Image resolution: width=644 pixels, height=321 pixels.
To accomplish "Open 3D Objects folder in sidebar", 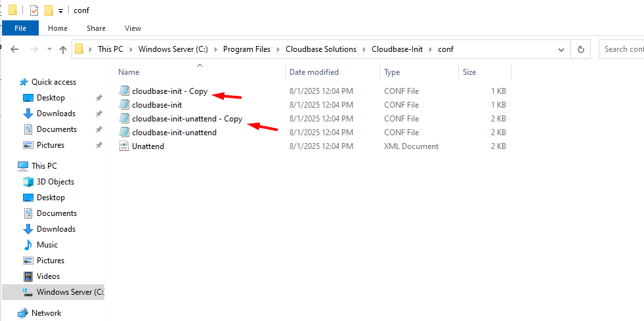I will point(55,182).
